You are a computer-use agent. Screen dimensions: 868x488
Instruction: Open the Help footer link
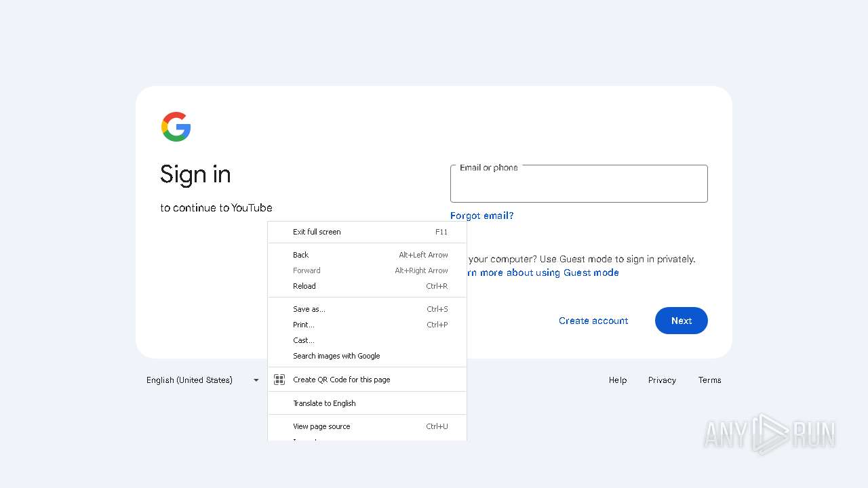point(617,380)
